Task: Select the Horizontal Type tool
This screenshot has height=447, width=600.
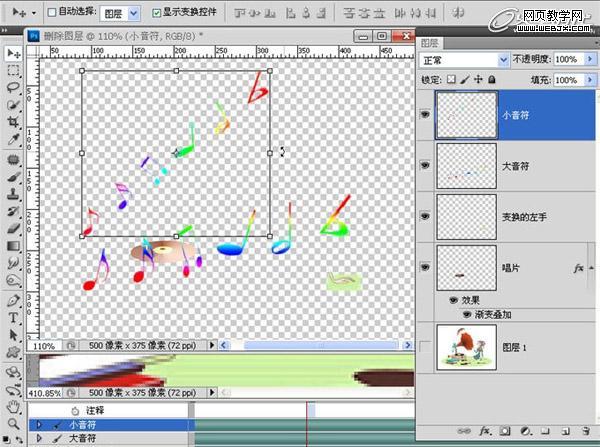Action: pyautogui.click(x=14, y=317)
